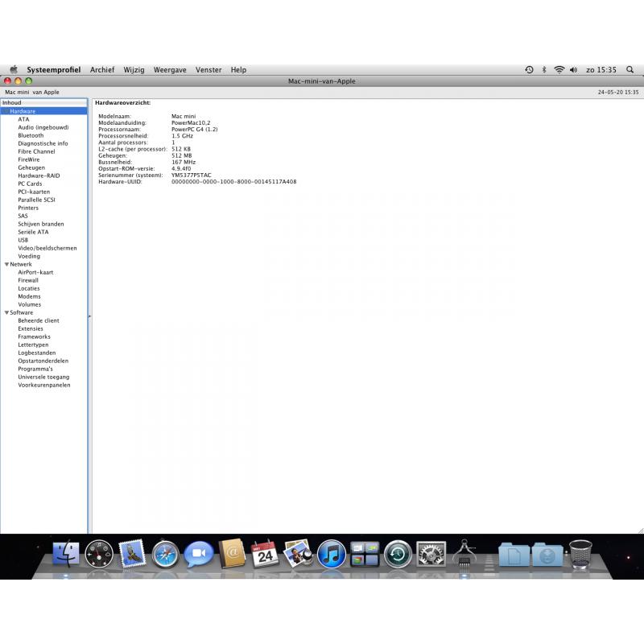Open the Archief menu
The height and width of the screenshot is (644, 644).
[102, 70]
